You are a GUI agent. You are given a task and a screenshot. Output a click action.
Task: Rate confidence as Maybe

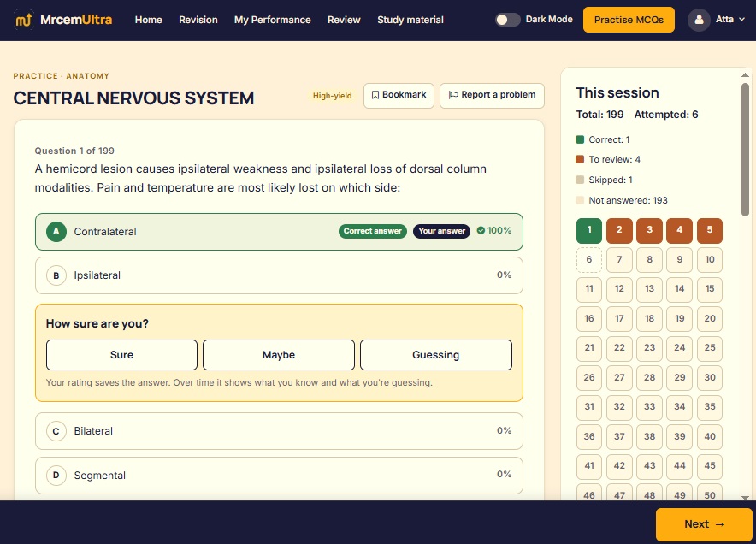point(279,355)
